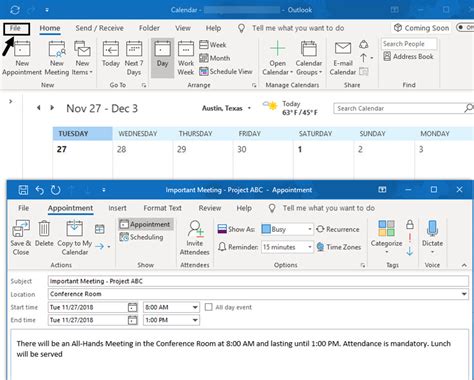The width and height of the screenshot is (474, 380).
Task: Select the Home ribbon tab
Action: [50, 28]
